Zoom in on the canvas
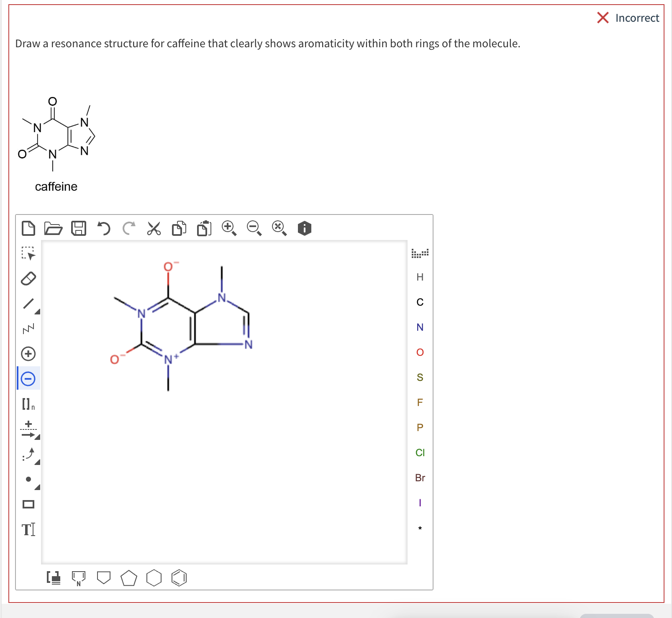672x618 pixels. coord(229,228)
